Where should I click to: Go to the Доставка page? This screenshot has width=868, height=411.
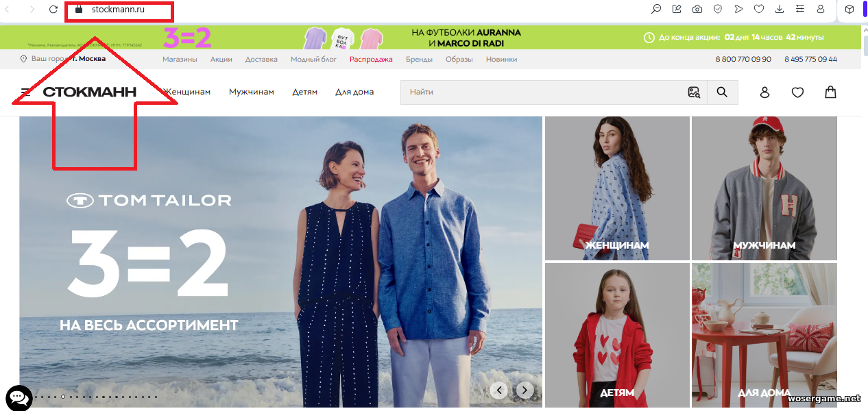(x=261, y=59)
